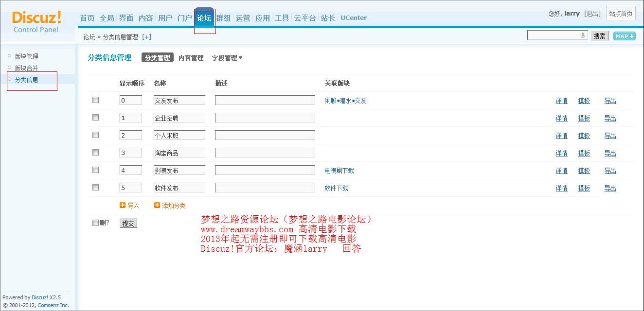Open the 工具 top menu

tap(282, 18)
